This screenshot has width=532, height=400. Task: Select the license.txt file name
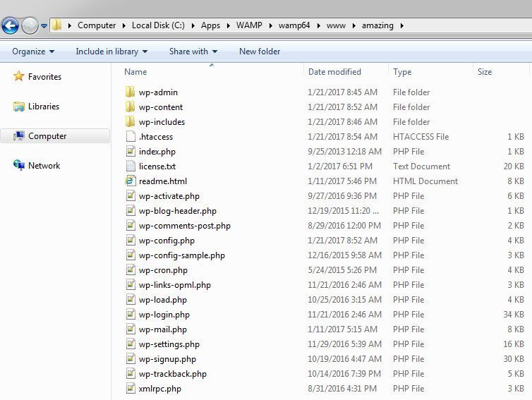pyautogui.click(x=157, y=166)
